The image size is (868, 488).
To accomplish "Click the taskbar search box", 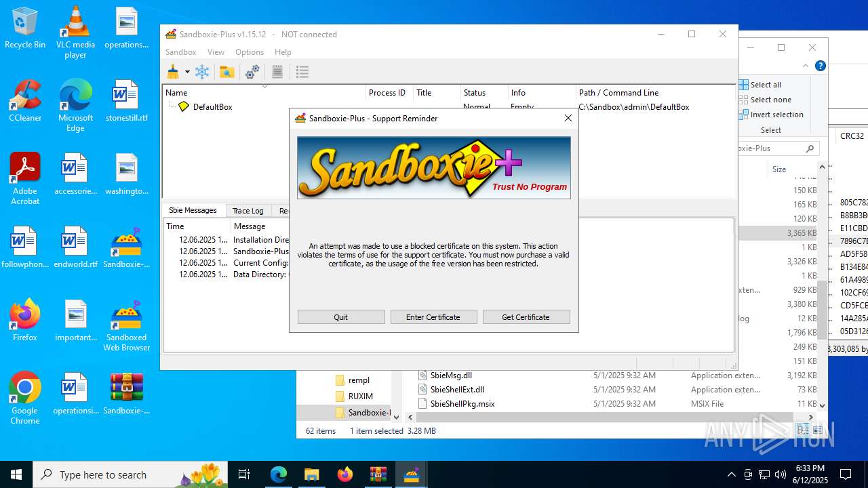I will [x=130, y=474].
